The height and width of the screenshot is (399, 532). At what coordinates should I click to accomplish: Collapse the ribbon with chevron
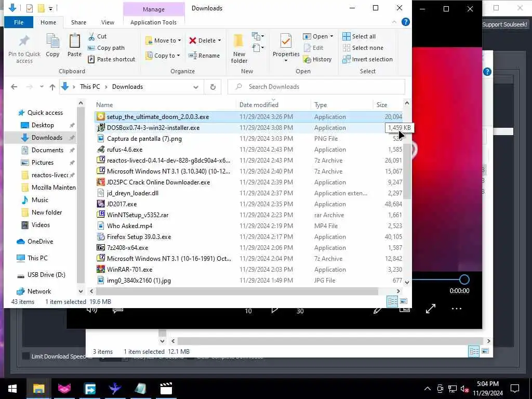click(394, 22)
